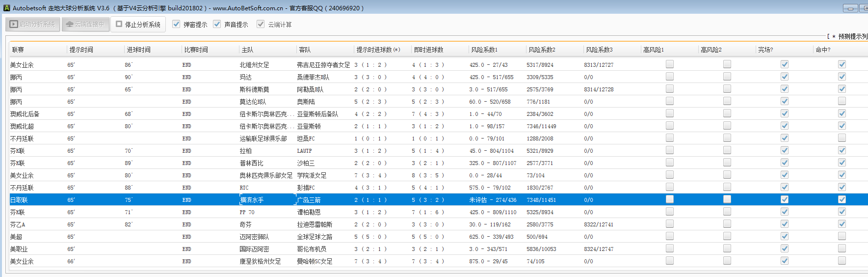Toggle the 云端计算 cloud computing checkbox

point(261,24)
